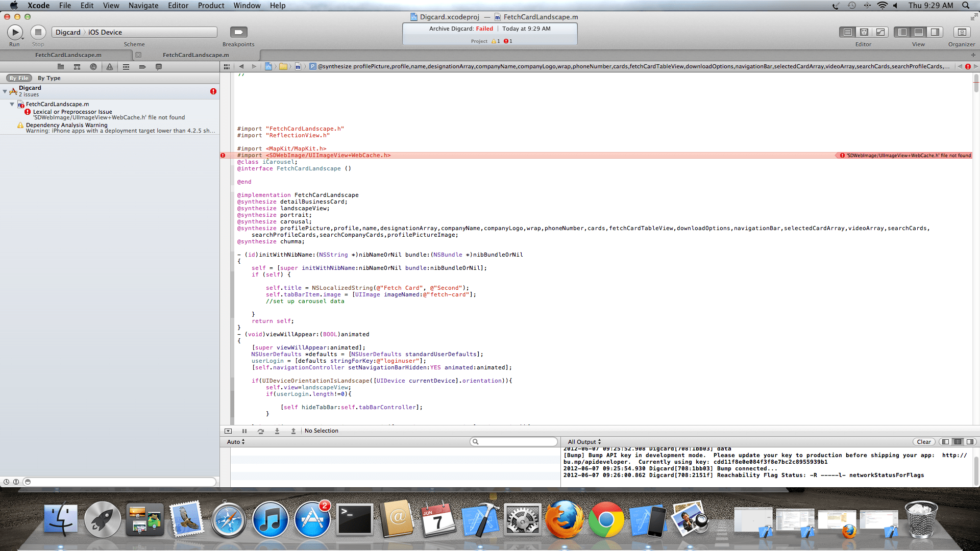Open the project icon in jump bar
The width and height of the screenshot is (980, 551).
268,67
